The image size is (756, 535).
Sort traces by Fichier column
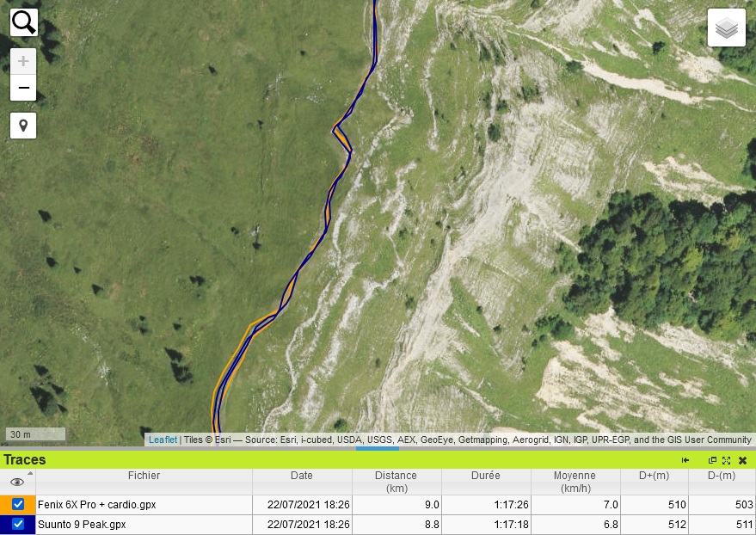(144, 476)
